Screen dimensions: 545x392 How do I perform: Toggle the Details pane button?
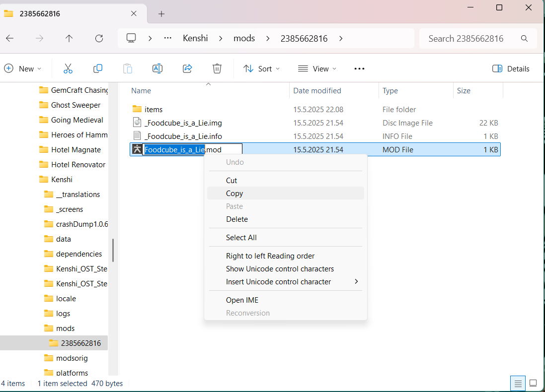(x=511, y=69)
